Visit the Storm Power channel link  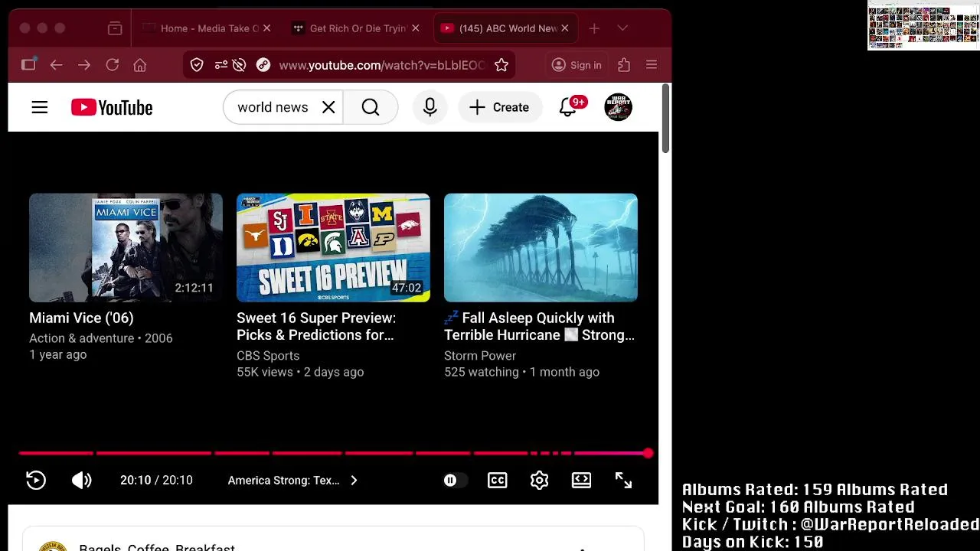tap(480, 356)
